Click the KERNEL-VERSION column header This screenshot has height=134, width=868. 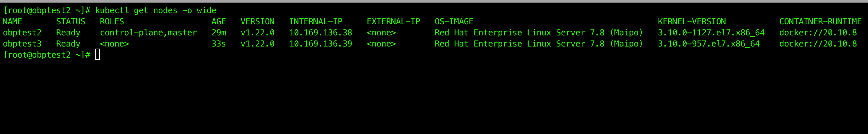click(692, 22)
